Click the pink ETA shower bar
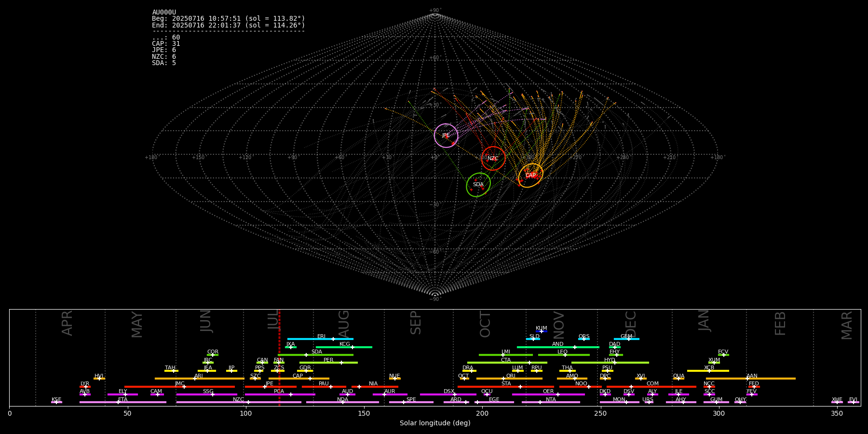 123,402
